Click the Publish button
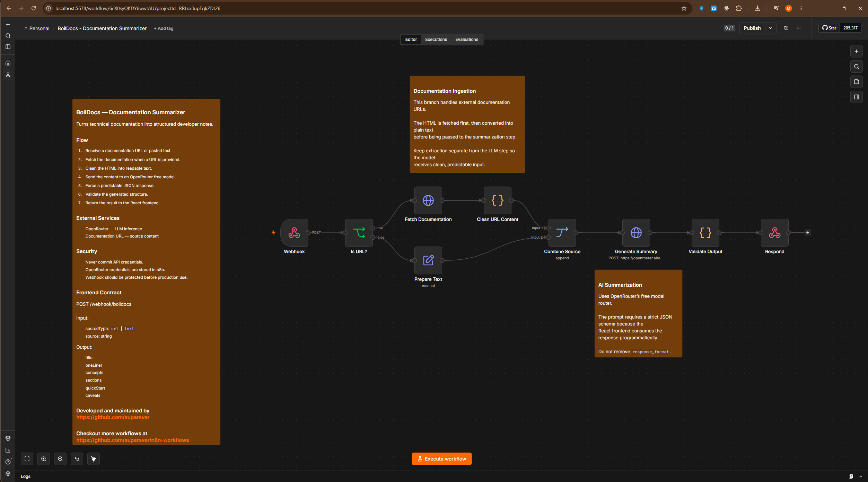This screenshot has height=482, width=868. click(x=752, y=28)
